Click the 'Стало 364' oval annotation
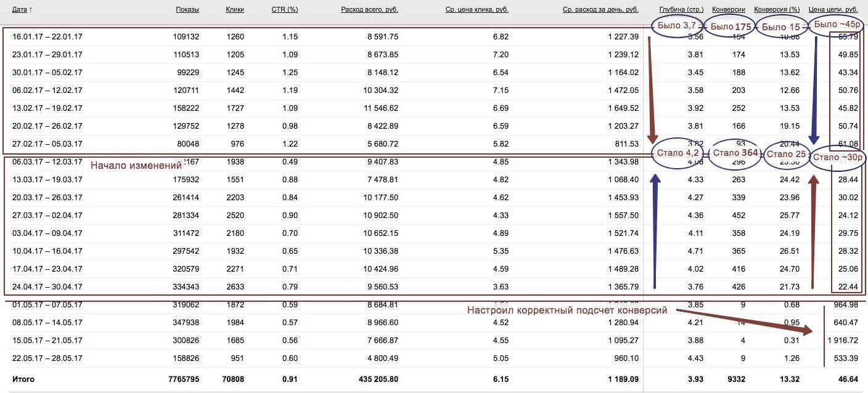This screenshot has height=393, width=868. (735, 153)
